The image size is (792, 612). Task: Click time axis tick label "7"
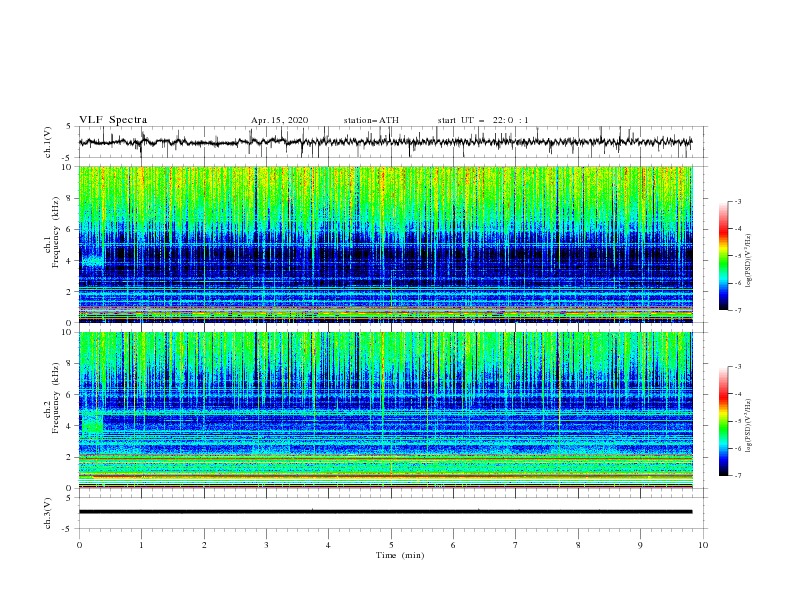(x=516, y=545)
